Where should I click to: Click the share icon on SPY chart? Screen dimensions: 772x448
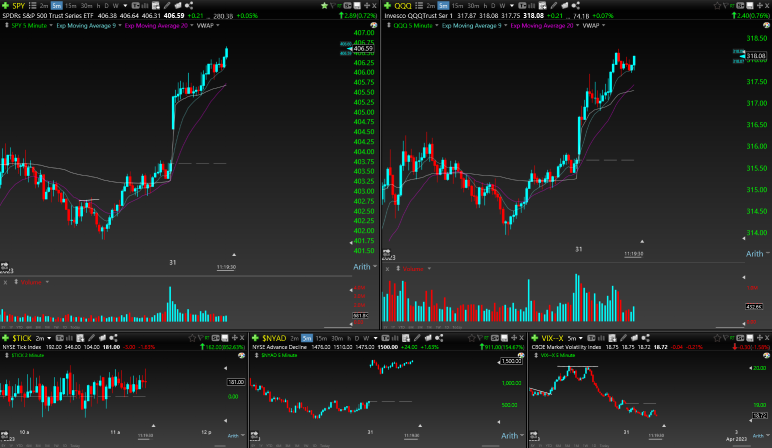point(189,5)
